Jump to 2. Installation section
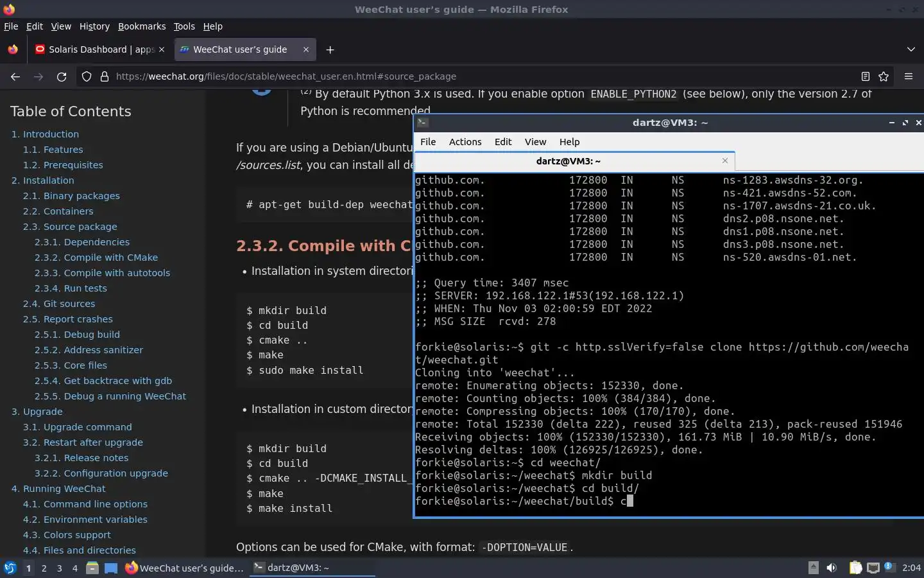This screenshot has height=578, width=924. (42, 180)
